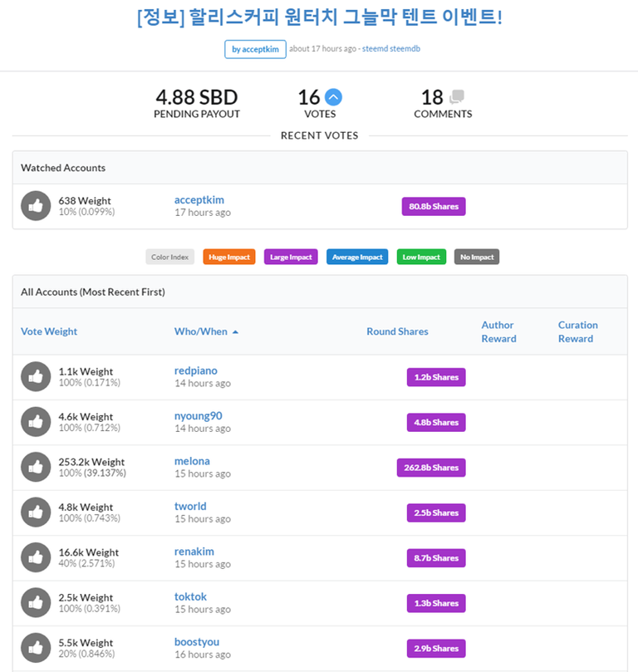638x672 pixels.
Task: Click the blue upvote arrow beside 16 votes
Action: coord(333,97)
